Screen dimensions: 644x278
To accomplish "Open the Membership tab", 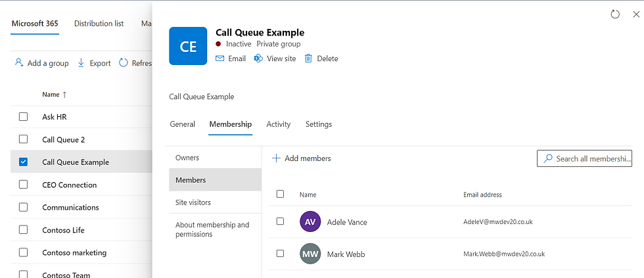I will (x=231, y=124).
